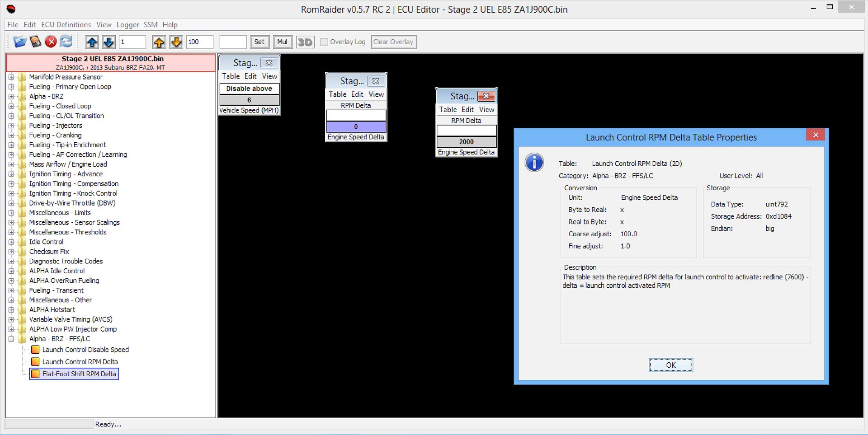Select the Launch Control Disable Speed table
The image size is (868, 435).
tap(85, 350)
